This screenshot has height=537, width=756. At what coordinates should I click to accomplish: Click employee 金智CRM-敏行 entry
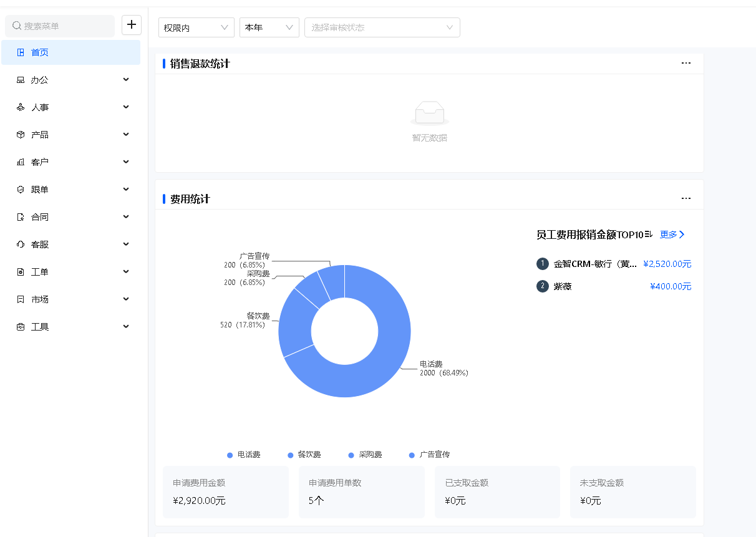tap(596, 264)
